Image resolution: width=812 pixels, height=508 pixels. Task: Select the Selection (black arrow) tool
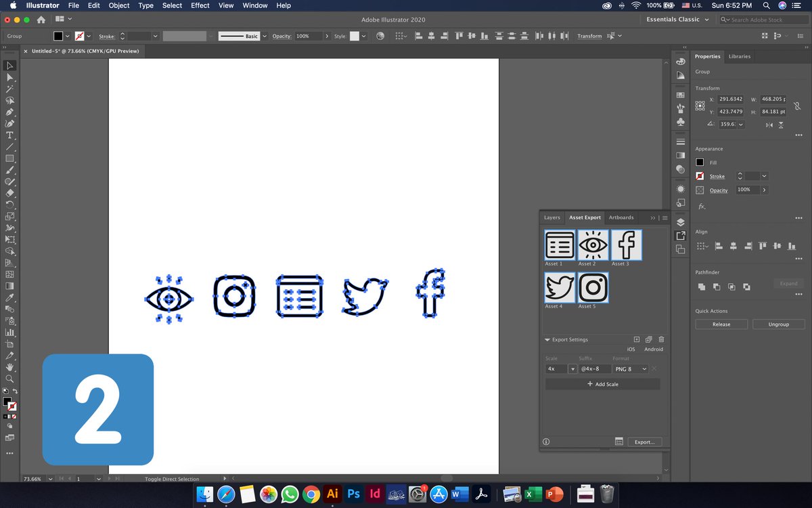coord(10,66)
